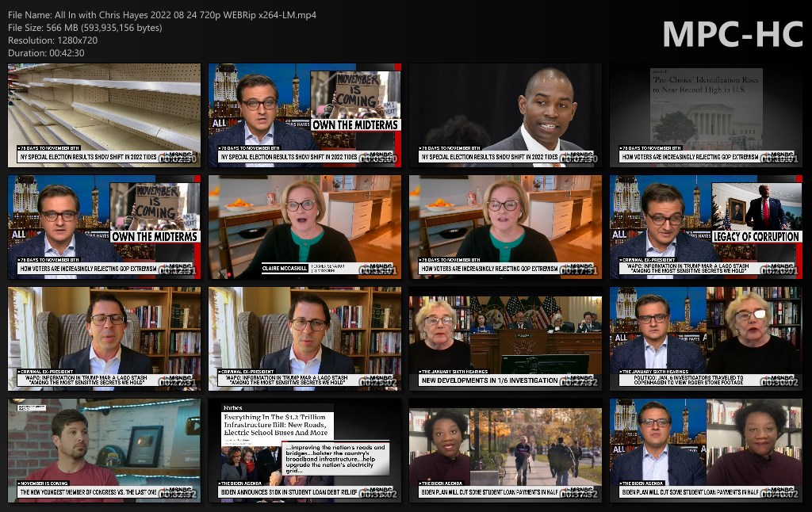812x512 pixels.
Task: Open McCaskill thumbnail captioned rejecting GOP extremism
Action: (x=505, y=227)
